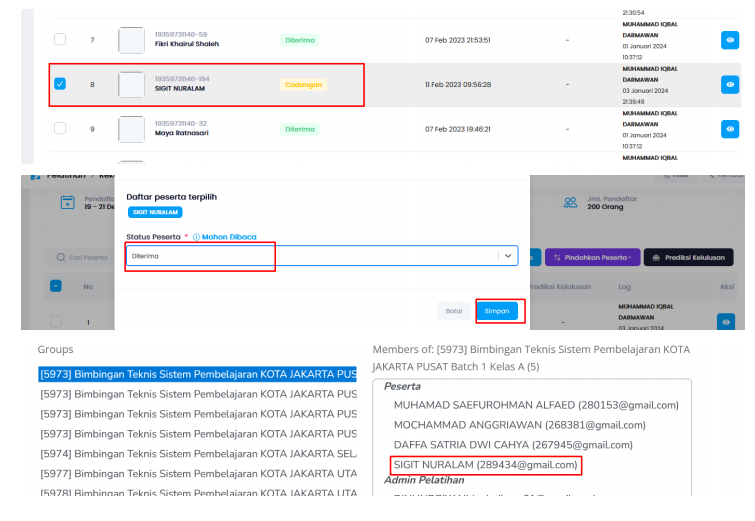Click the Batal button
755x521 pixels.
[453, 311]
